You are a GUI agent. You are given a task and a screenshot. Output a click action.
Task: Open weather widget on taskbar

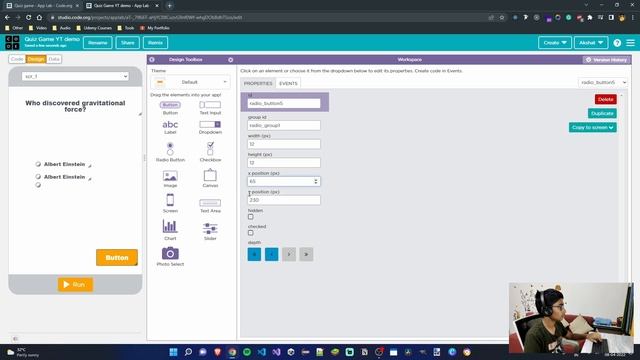22,352
